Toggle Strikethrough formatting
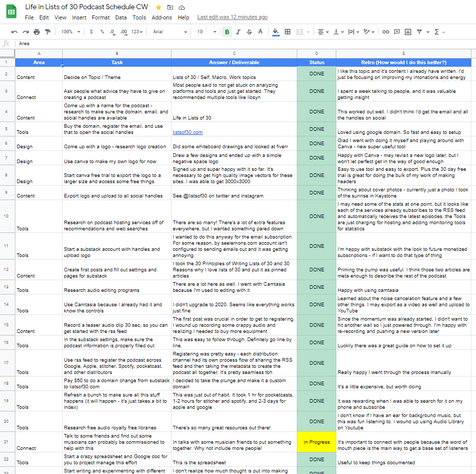This screenshot has height=474, width=476. point(249,32)
